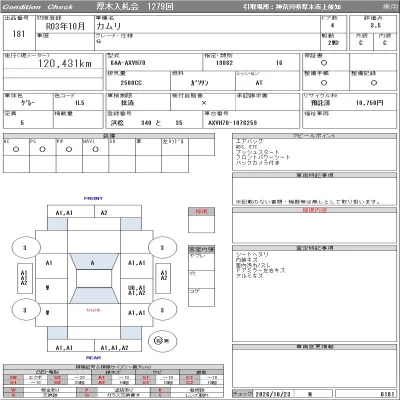Click legend code 'C1' in damage key
Viewport: 400px width, 400px height.
(189, 378)
